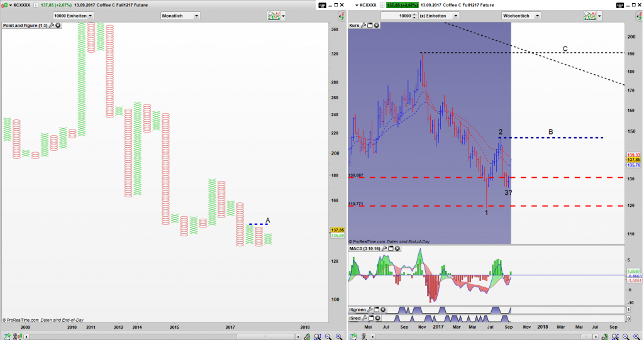Image resolution: width=644 pixels, height=340 pixels.
Task: Expand arrow next to left indicators icon
Action: point(284,16)
